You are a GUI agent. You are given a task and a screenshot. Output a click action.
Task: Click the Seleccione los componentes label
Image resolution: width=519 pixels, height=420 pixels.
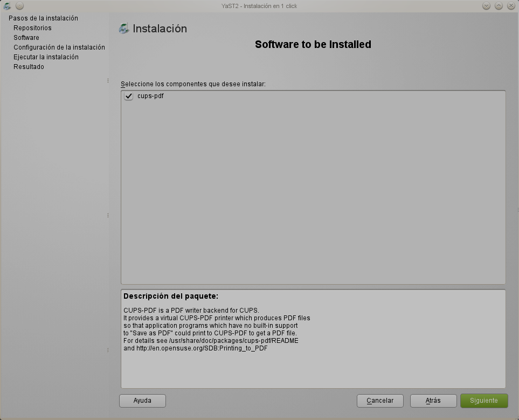tap(193, 84)
